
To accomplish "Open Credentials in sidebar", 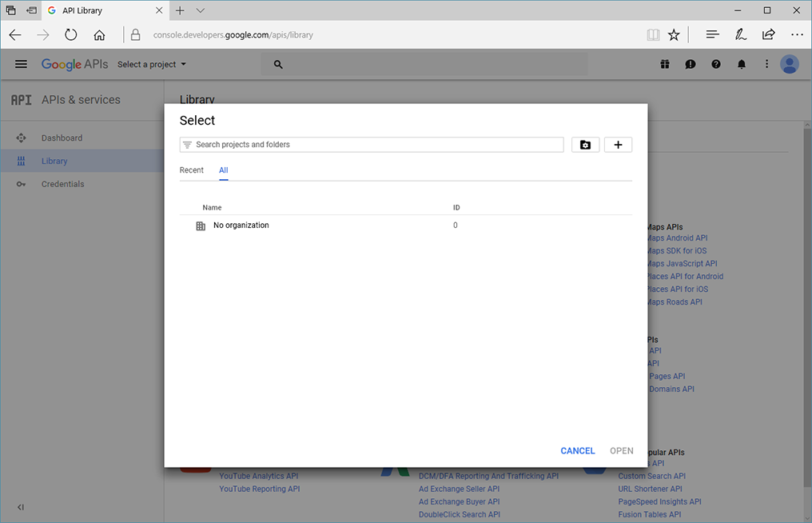I will [x=82, y=184].
